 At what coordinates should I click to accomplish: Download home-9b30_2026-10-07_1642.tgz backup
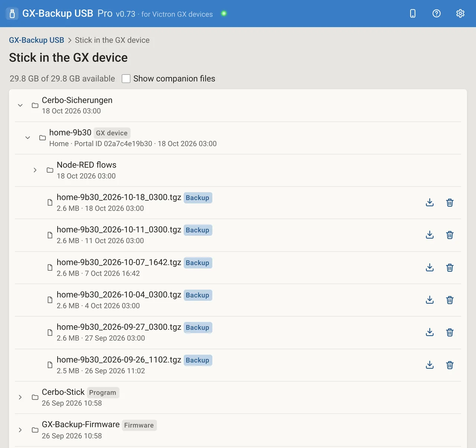[430, 268]
